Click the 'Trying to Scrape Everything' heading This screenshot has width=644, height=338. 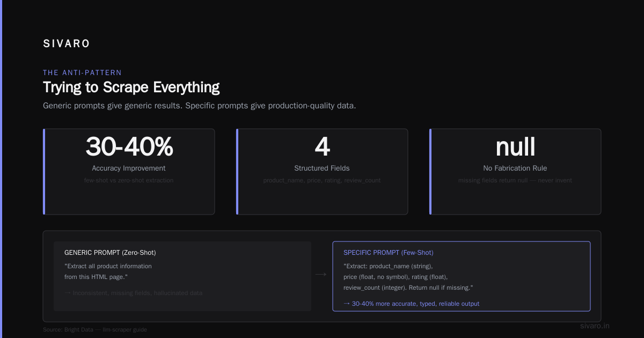[x=131, y=87]
